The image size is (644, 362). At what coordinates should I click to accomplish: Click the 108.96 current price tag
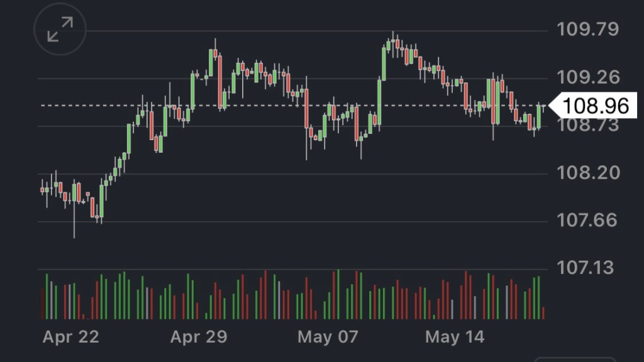(594, 106)
